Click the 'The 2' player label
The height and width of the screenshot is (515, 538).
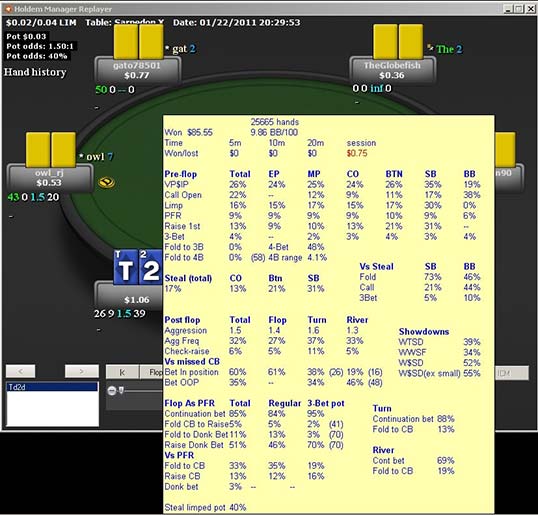tap(449, 49)
